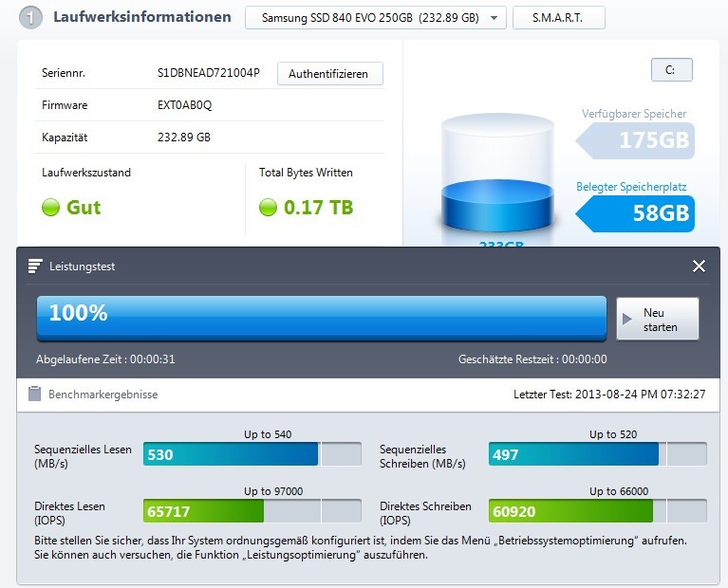Click Abgelaufene Zeit 00:00:31 text
The width and height of the screenshot is (728, 588).
click(x=105, y=359)
